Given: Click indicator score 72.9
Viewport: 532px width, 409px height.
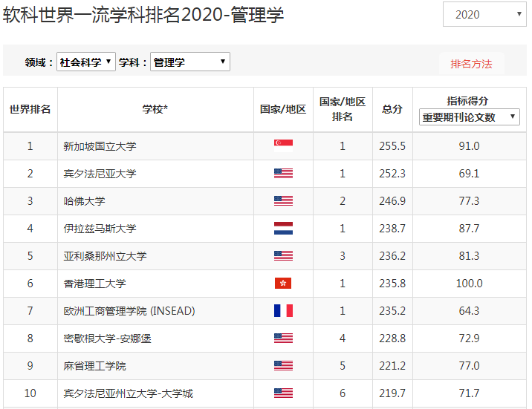Looking at the screenshot, I should coord(470,338).
